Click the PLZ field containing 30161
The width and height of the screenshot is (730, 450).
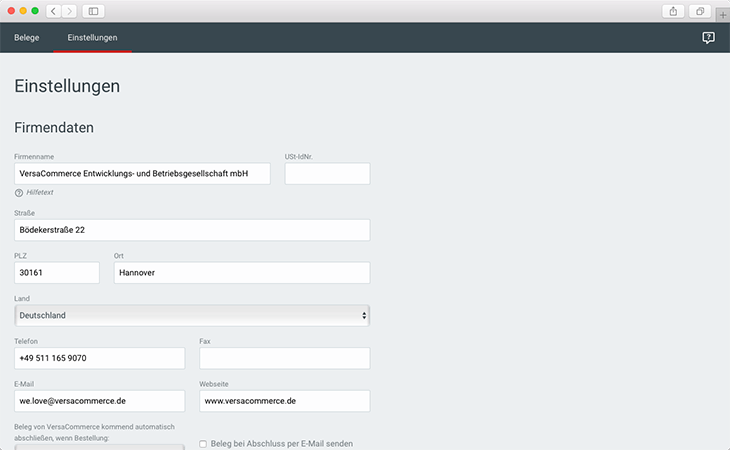[x=57, y=272]
